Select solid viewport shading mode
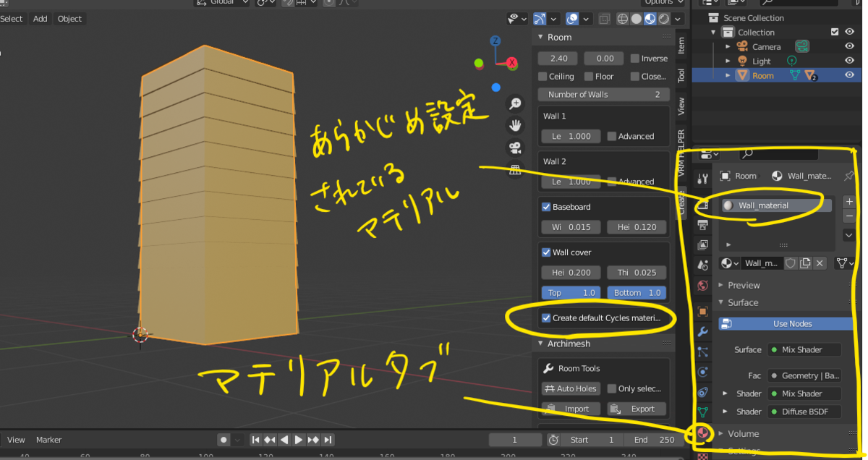The image size is (868, 460). click(637, 19)
